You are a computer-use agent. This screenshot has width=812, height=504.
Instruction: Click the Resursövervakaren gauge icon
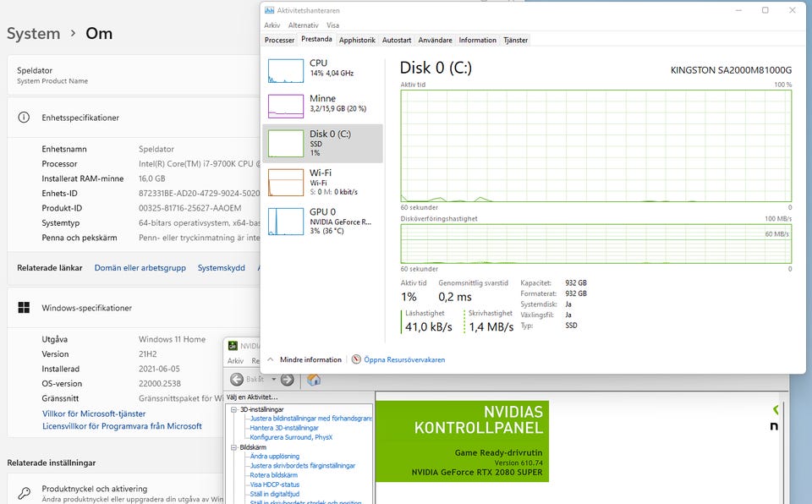pyautogui.click(x=356, y=359)
